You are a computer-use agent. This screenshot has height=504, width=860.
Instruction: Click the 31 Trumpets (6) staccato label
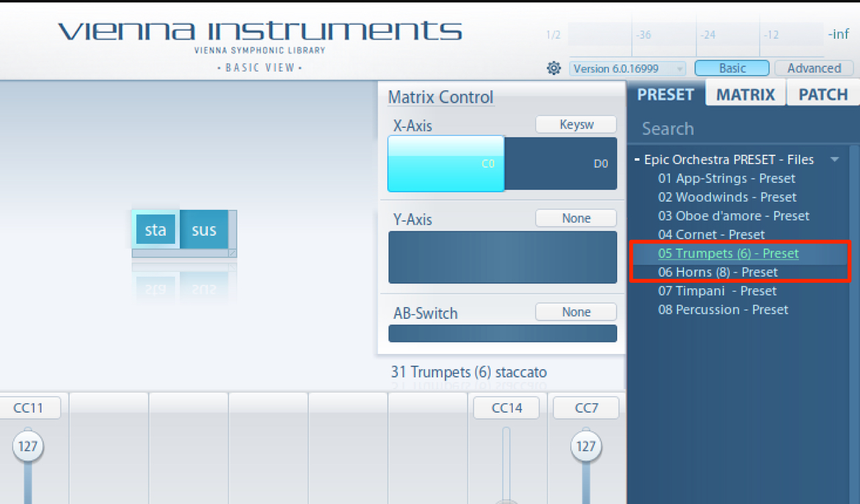click(x=469, y=372)
